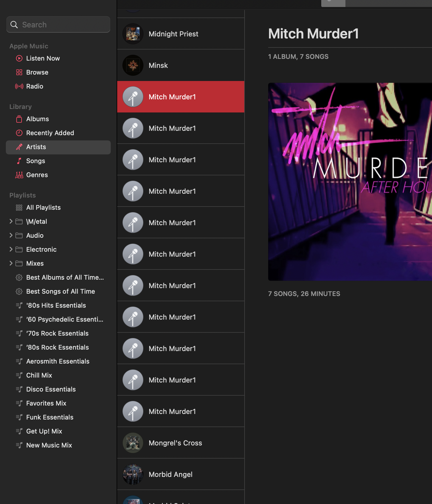432x504 pixels.
Task: Select the Albums library icon
Action: (19, 119)
